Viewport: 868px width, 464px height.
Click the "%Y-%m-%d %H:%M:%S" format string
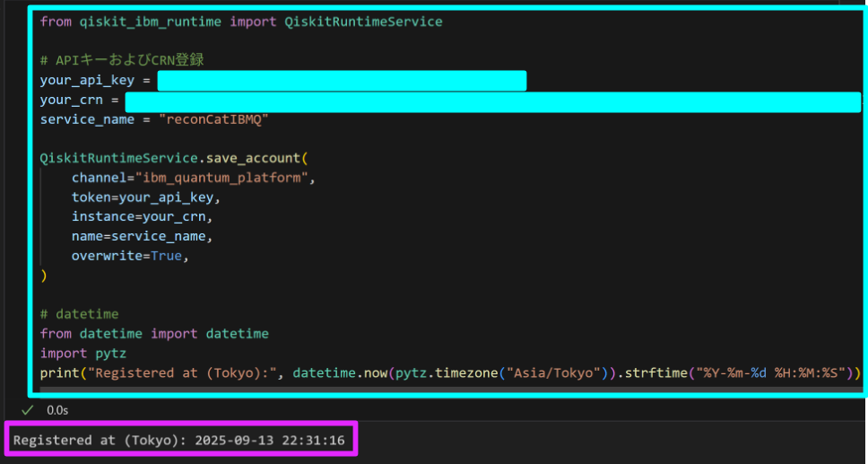tap(772, 373)
